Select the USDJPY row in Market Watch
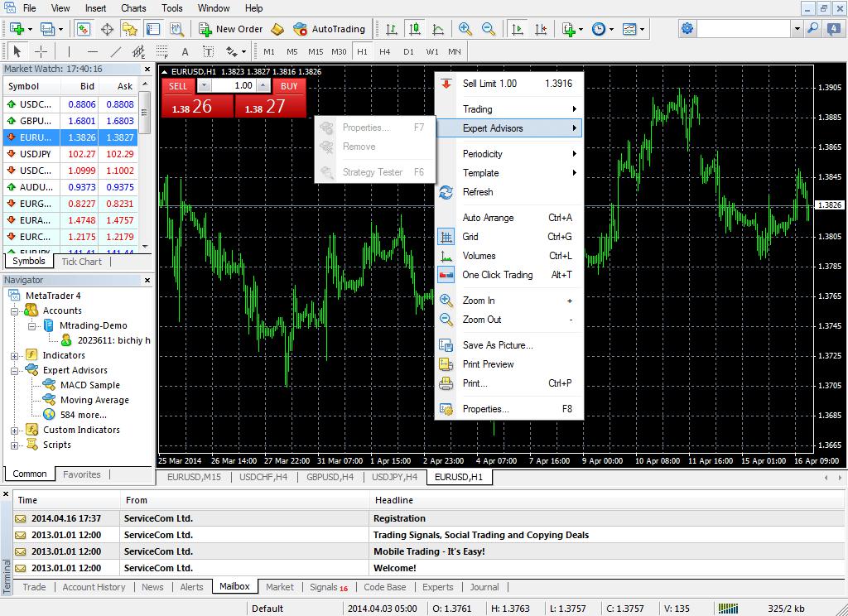This screenshot has width=848, height=616. (70, 154)
